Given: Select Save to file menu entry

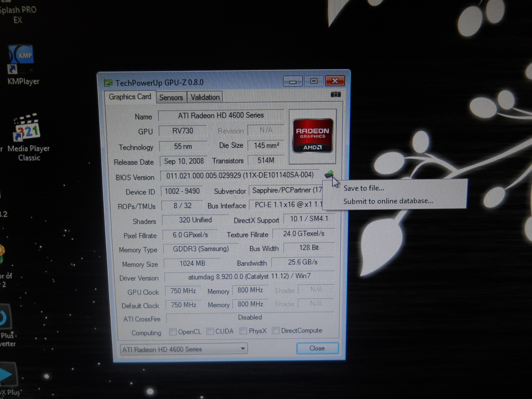Looking at the screenshot, I should point(363,188).
